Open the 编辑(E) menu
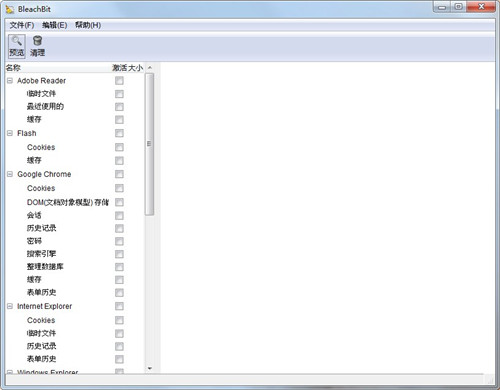Image resolution: width=500 pixels, height=390 pixels. [x=54, y=25]
